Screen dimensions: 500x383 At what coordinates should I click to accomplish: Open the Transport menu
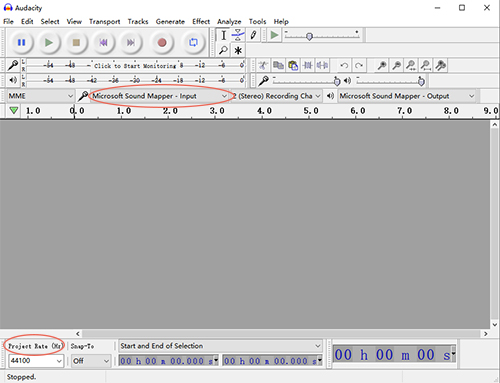point(105,22)
